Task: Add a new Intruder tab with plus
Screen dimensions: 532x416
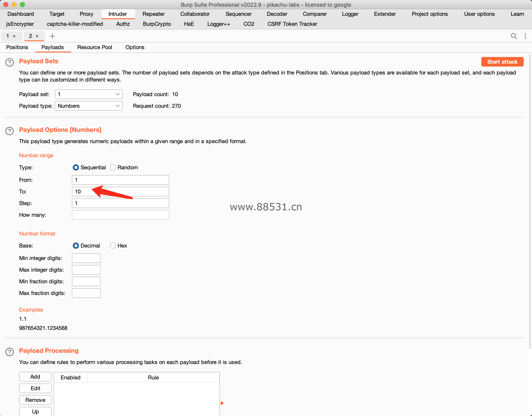Action: (52, 36)
